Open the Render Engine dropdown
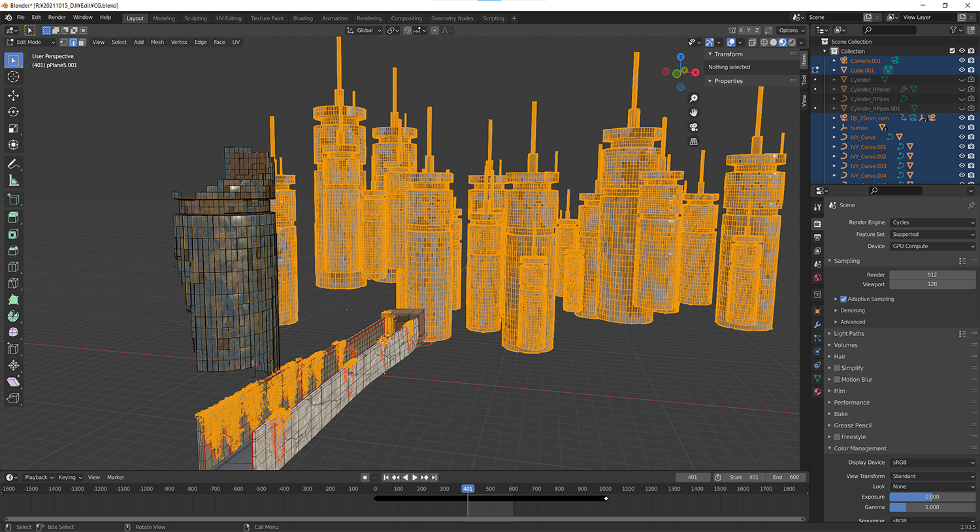This screenshot has width=980, height=532. pyautogui.click(x=932, y=223)
